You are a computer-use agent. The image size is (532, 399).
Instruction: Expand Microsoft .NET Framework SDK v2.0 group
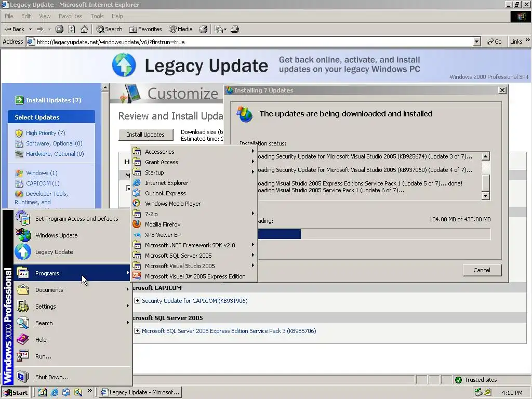[x=194, y=245]
